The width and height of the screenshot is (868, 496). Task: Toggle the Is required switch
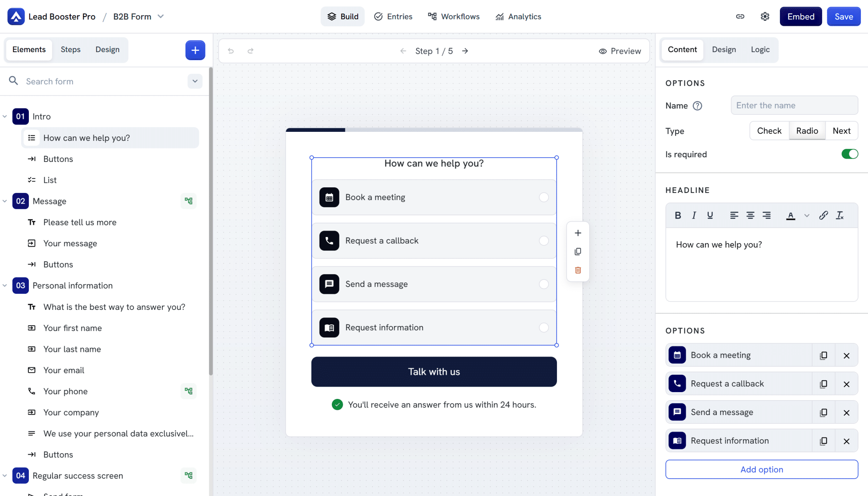pyautogui.click(x=849, y=154)
